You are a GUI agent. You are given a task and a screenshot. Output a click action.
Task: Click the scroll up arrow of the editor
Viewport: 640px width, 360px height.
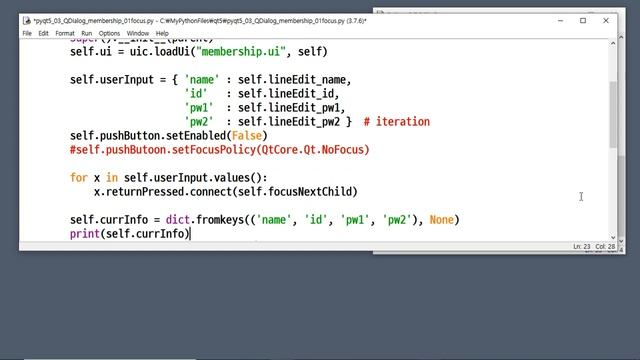coord(613,43)
